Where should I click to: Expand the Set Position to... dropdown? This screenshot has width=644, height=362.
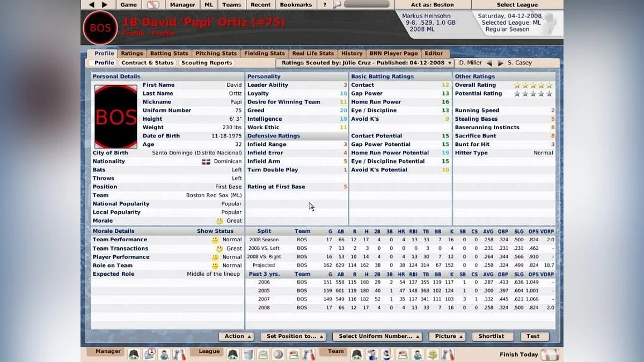[x=293, y=336]
